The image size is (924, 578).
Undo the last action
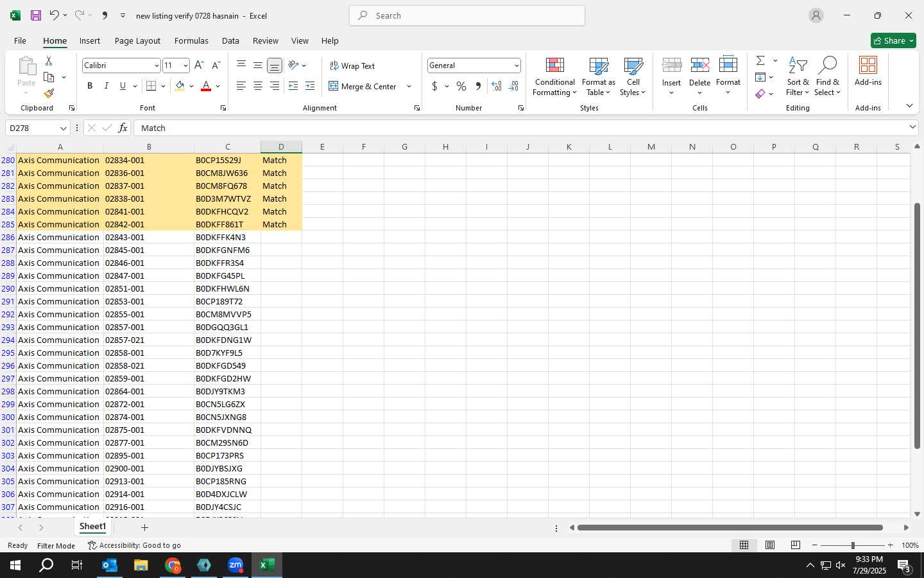click(x=54, y=15)
